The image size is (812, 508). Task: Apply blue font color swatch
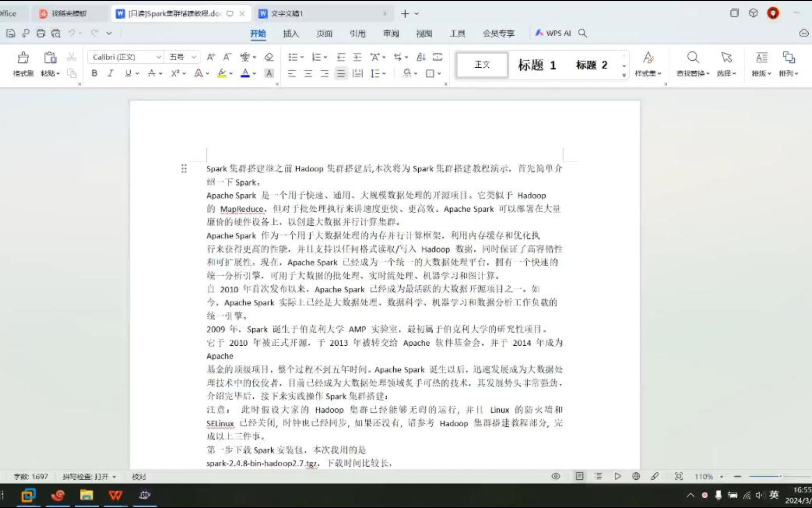tap(245, 73)
